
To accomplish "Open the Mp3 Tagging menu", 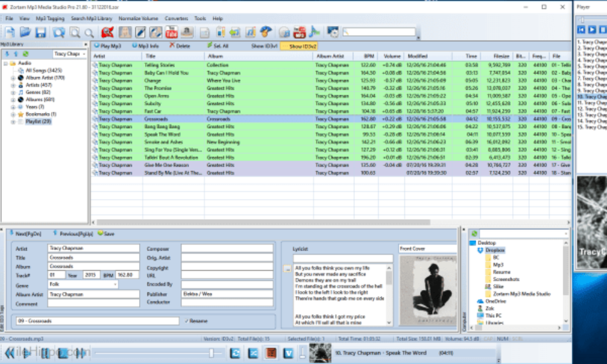I will tap(50, 18).
